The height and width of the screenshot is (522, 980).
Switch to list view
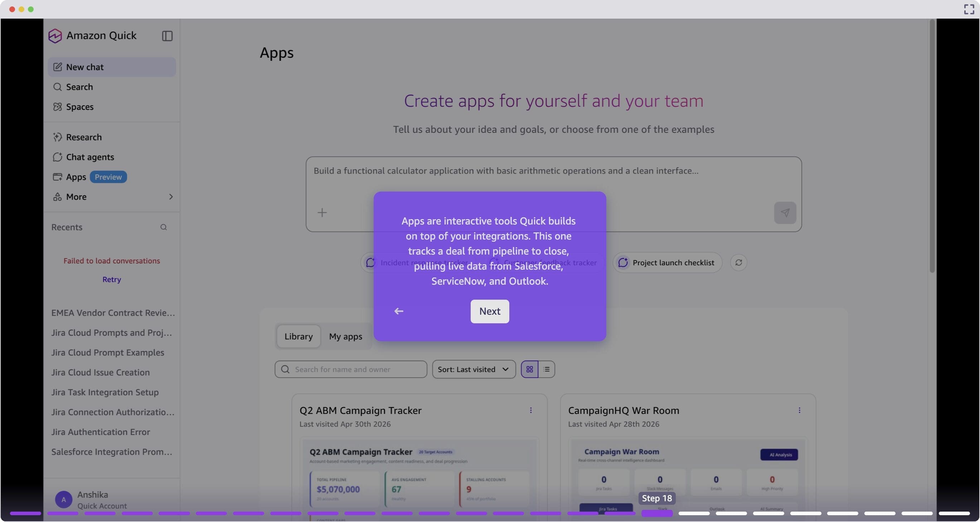546,369
